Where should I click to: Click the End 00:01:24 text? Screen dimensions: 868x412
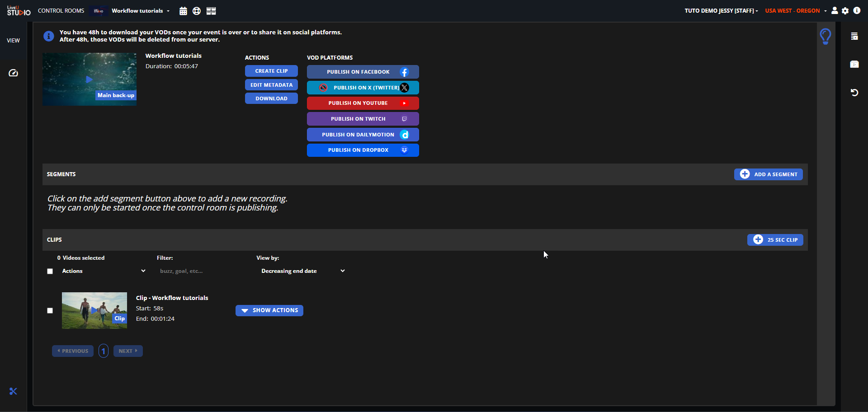click(x=155, y=318)
